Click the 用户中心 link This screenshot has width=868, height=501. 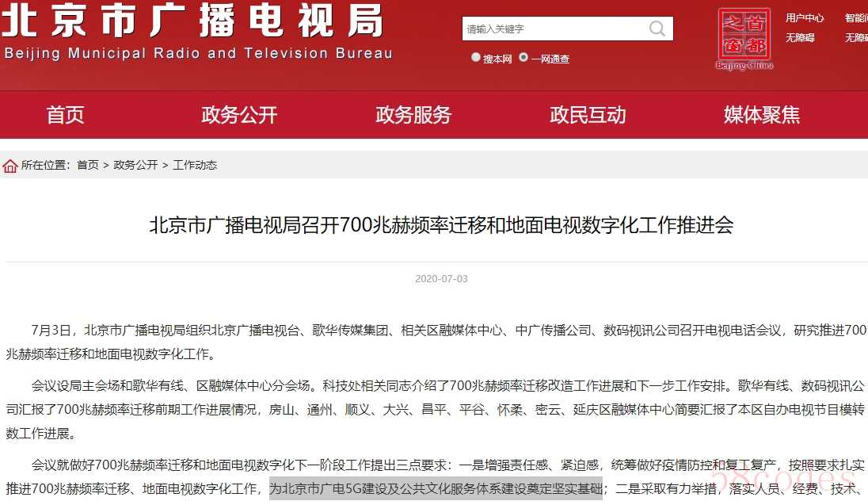(805, 18)
